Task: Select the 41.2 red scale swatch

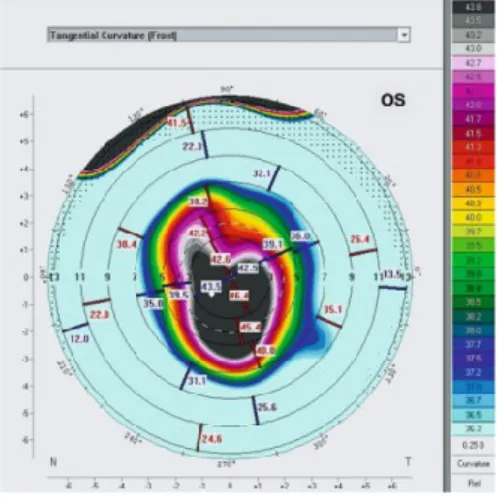Action: [473, 147]
